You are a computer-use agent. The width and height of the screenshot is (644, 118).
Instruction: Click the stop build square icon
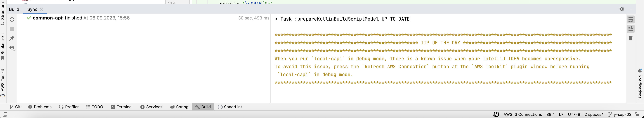pyautogui.click(x=12, y=29)
